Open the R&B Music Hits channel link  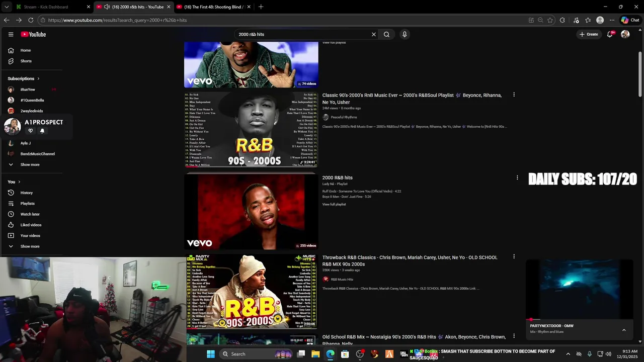pos(342,279)
